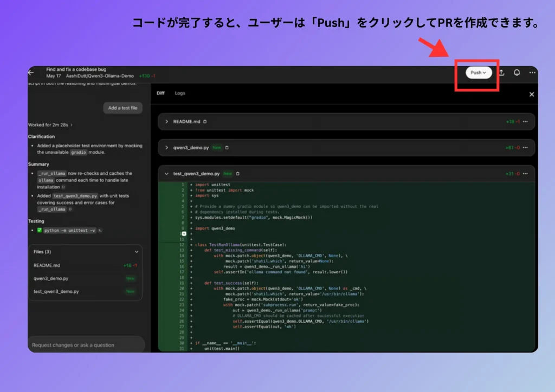The width and height of the screenshot is (555, 392).
Task: Click the 'Summary' heading
Action: pyautogui.click(x=38, y=165)
